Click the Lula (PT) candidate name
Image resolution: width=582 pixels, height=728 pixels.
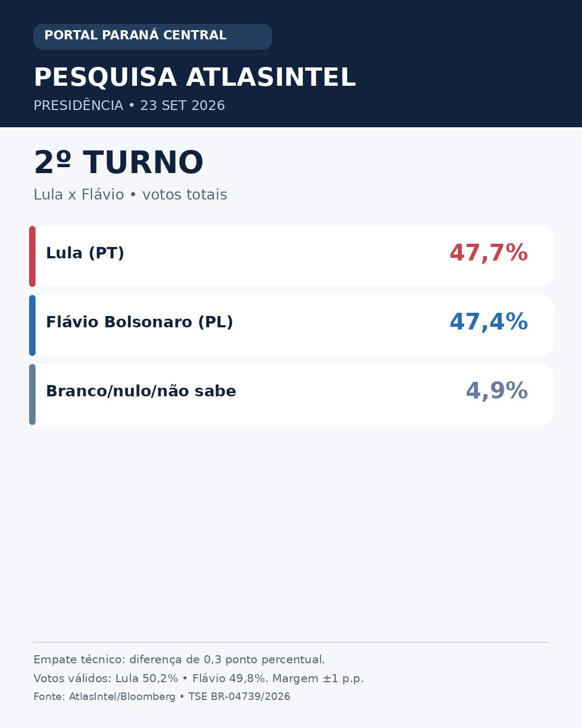(85, 253)
